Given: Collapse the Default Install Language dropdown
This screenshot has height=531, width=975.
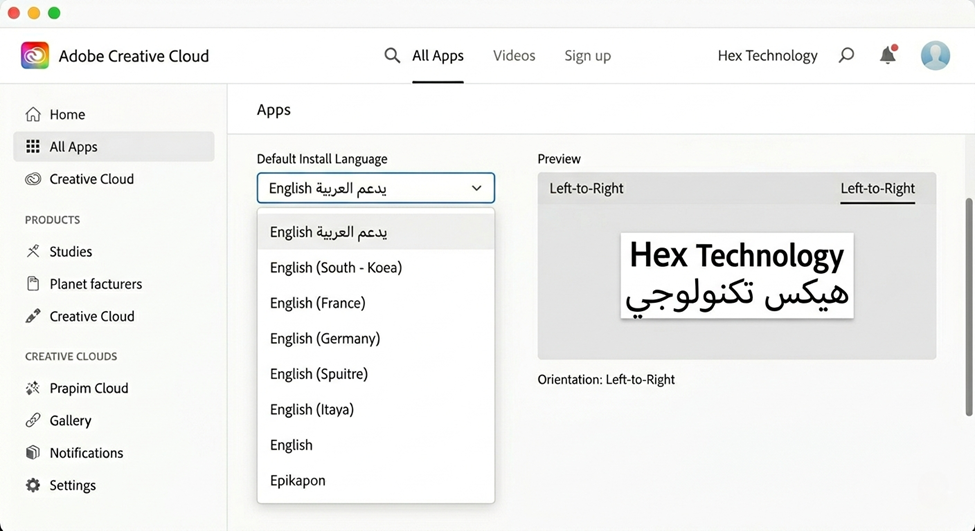Looking at the screenshot, I should [x=376, y=188].
